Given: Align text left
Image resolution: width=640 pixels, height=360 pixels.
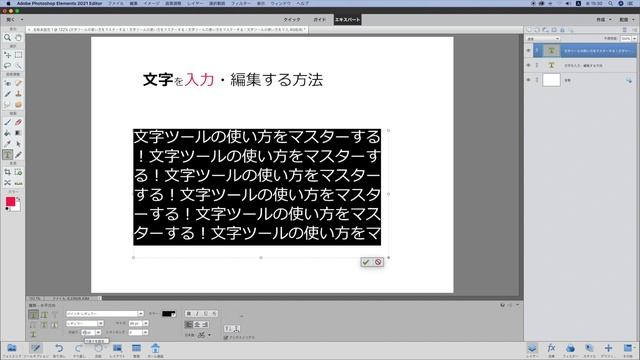Looking at the screenshot, I should [x=188, y=324].
